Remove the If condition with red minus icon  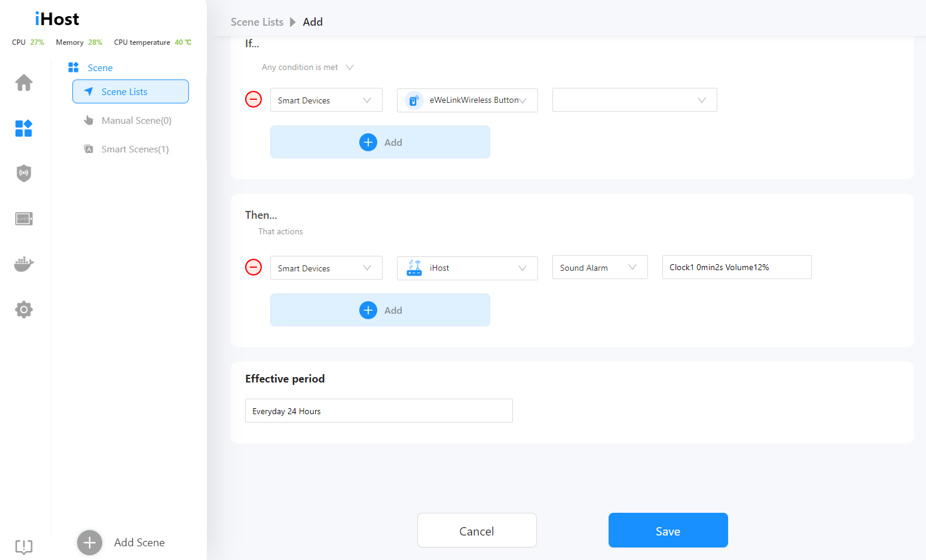pos(253,99)
